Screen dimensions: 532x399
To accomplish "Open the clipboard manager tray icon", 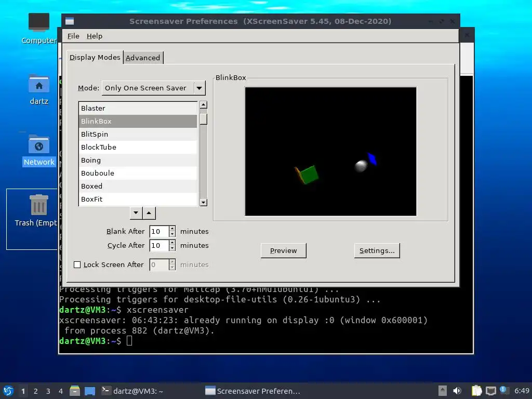I will [x=476, y=391].
